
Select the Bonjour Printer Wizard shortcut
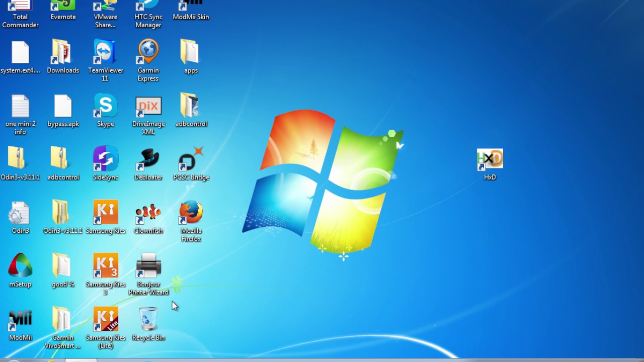(x=148, y=275)
